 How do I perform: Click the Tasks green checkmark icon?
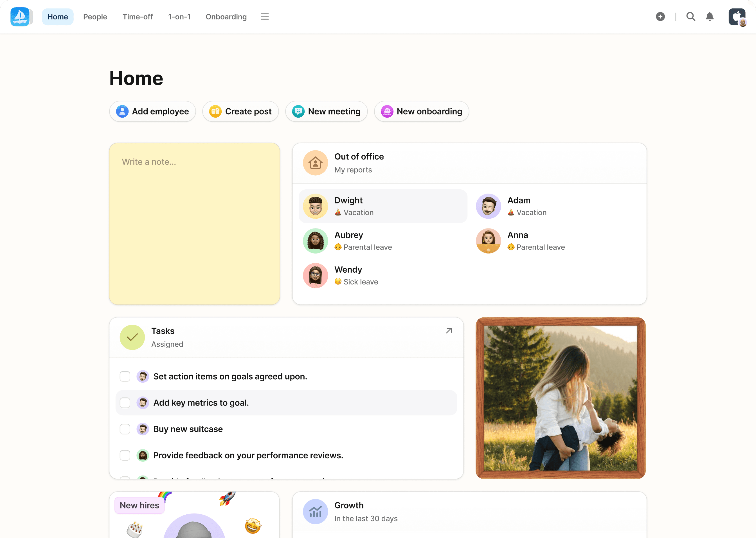pyautogui.click(x=132, y=337)
